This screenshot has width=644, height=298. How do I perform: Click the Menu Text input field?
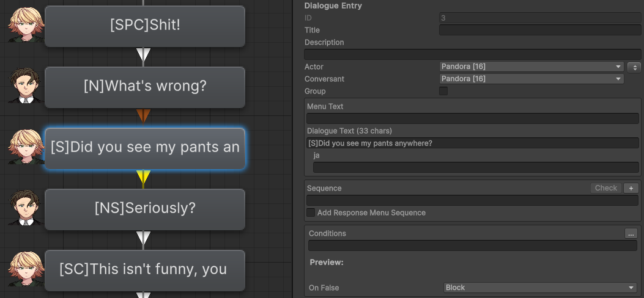point(472,118)
